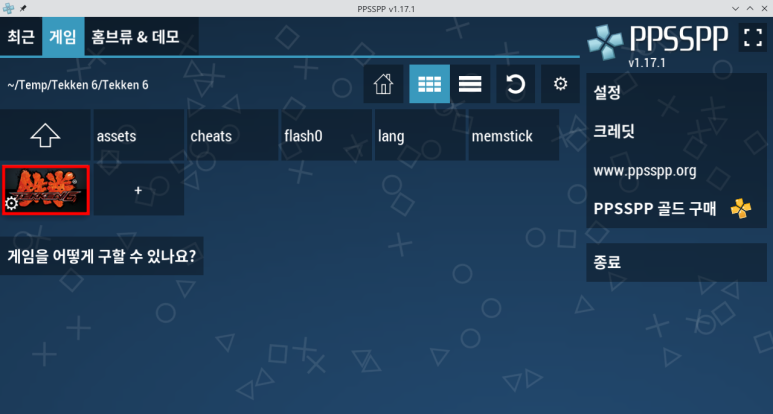
Task: Open the cheats folder
Action: click(x=232, y=135)
